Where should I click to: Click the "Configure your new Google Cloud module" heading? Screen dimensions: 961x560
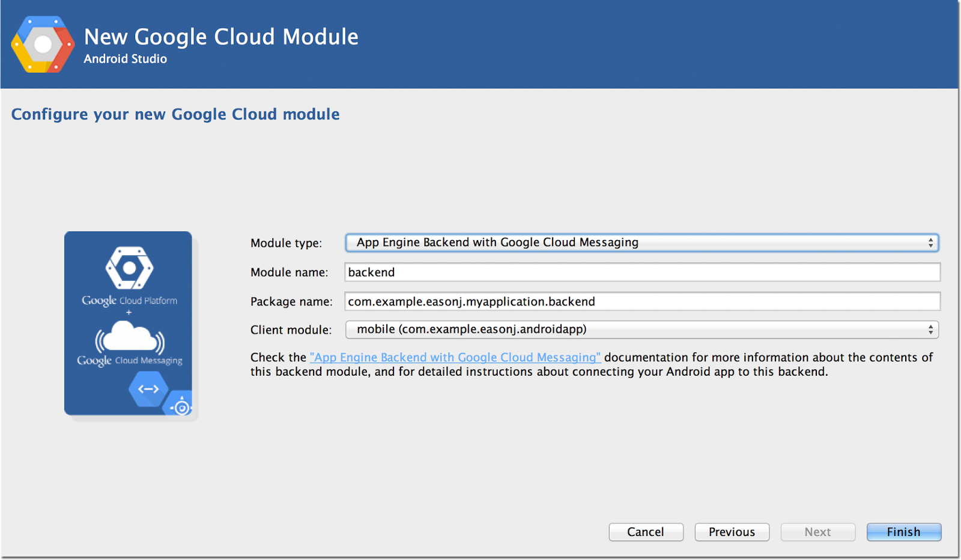coord(175,114)
